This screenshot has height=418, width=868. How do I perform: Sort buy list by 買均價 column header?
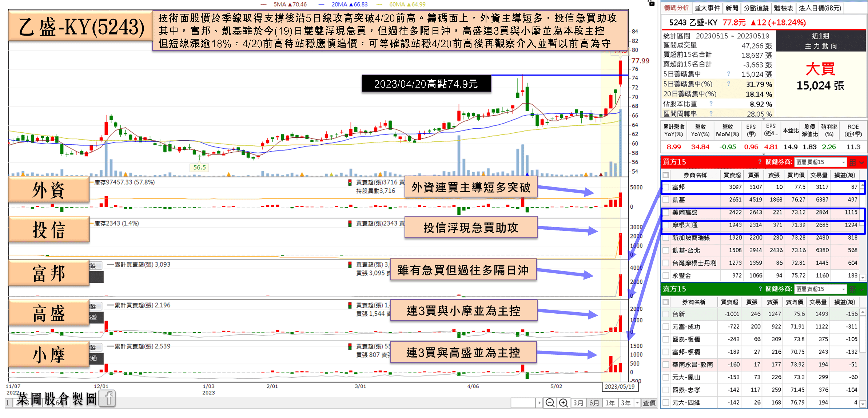point(796,175)
